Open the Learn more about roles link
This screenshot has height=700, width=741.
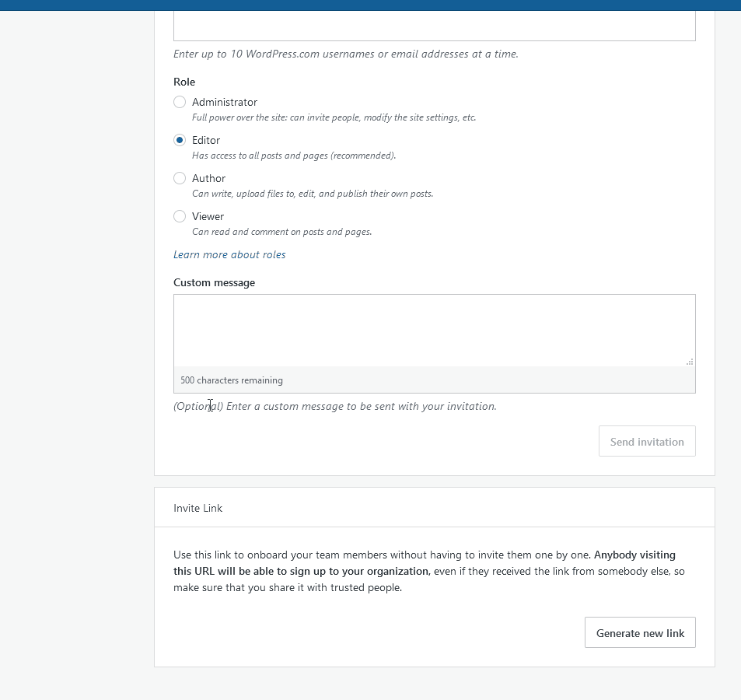[229, 255]
